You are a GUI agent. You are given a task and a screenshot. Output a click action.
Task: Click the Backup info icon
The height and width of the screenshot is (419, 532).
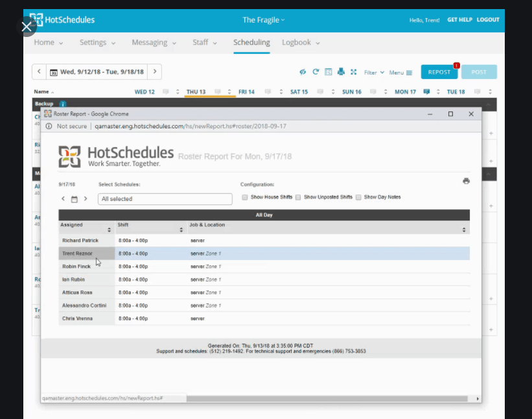[62, 104]
